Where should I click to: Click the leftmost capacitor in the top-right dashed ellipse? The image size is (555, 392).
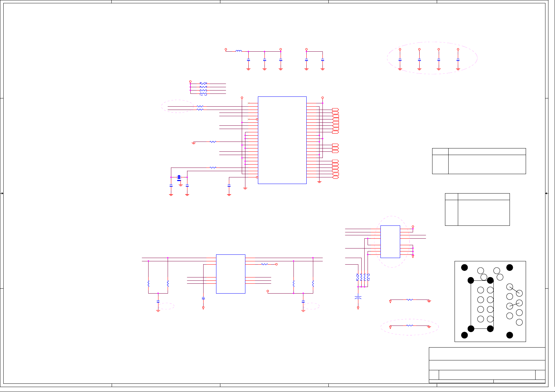400,60
